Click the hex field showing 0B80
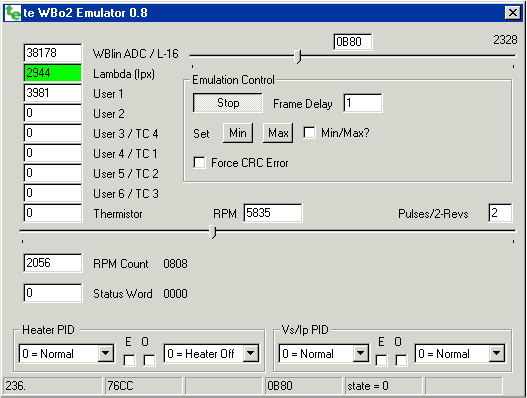Screen dimensions: 527x398 [x=353, y=42]
